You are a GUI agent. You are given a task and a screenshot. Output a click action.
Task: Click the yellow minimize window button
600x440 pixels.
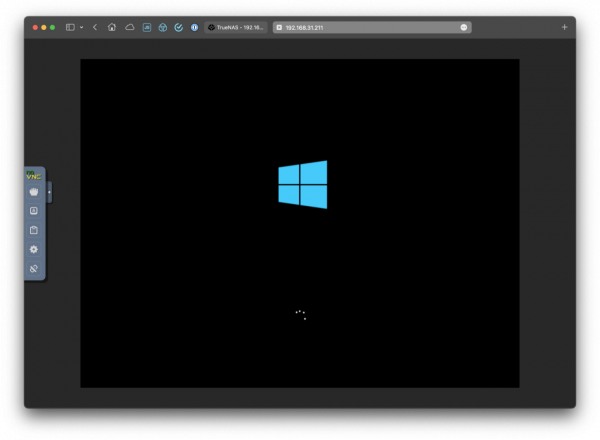44,27
